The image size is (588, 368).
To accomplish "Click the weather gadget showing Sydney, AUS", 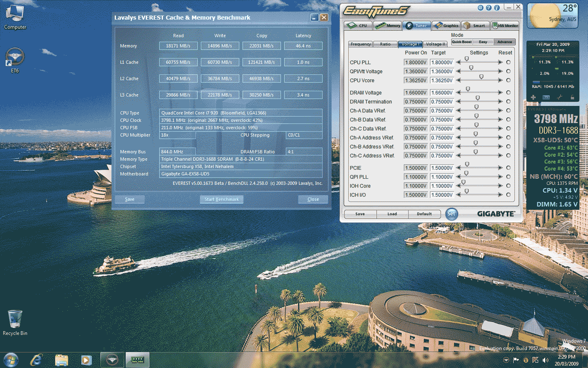I will (x=553, y=16).
